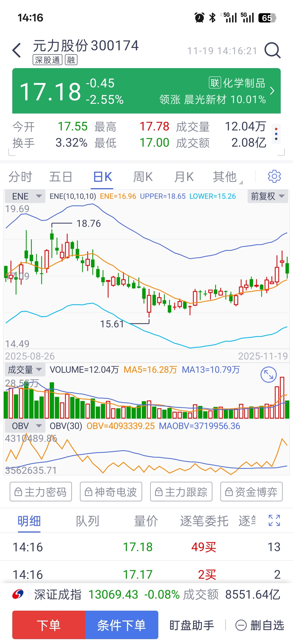Screen dimensions: 293x644
Task: Tap the 14:16 17.18 49买 trade row
Action: coord(146,547)
